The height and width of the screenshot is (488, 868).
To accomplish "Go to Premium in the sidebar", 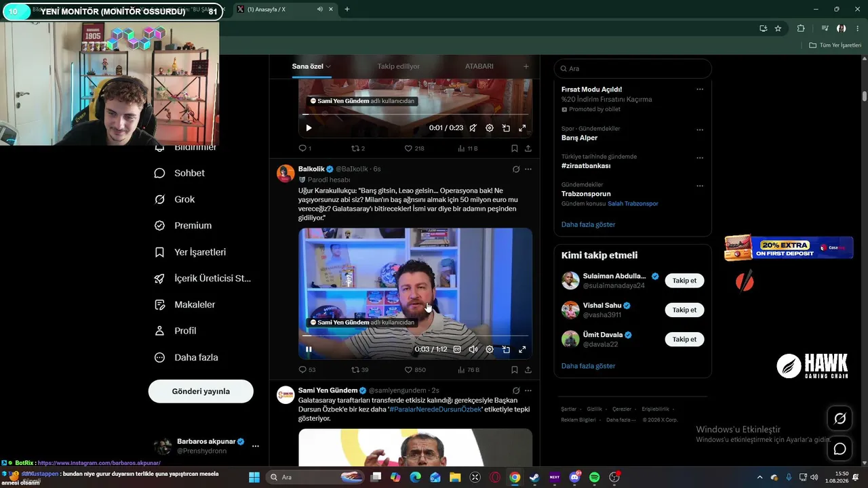I will (x=183, y=226).
